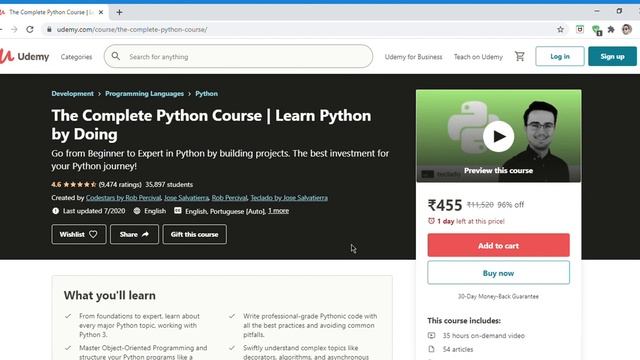The height and width of the screenshot is (360, 640).
Task: Open Codestars by Rob Percival instructor page
Action: click(x=123, y=198)
